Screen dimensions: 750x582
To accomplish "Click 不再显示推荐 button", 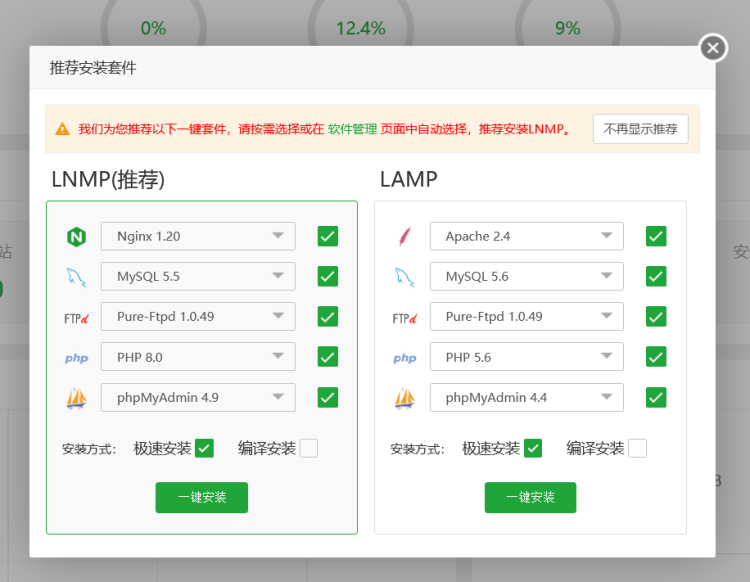I will [x=640, y=129].
